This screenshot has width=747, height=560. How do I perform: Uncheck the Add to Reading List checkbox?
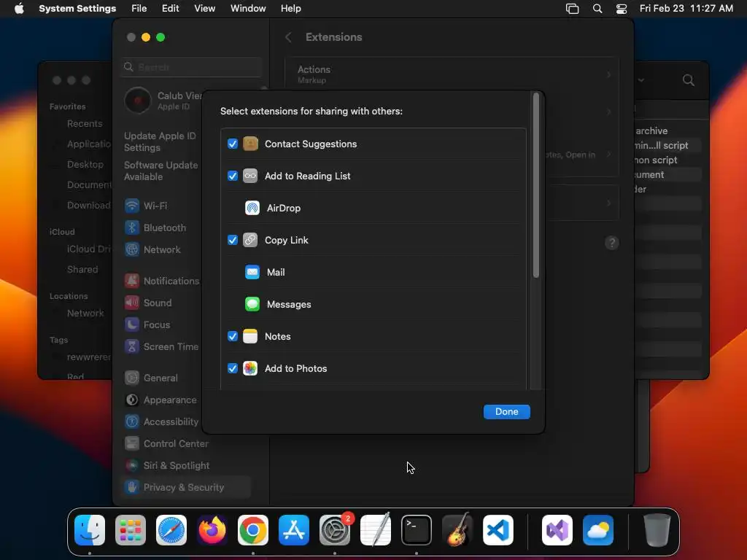(233, 176)
